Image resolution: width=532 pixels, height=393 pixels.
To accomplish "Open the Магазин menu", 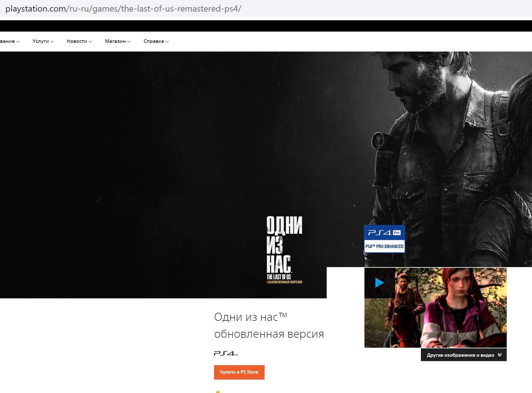I will (x=118, y=41).
